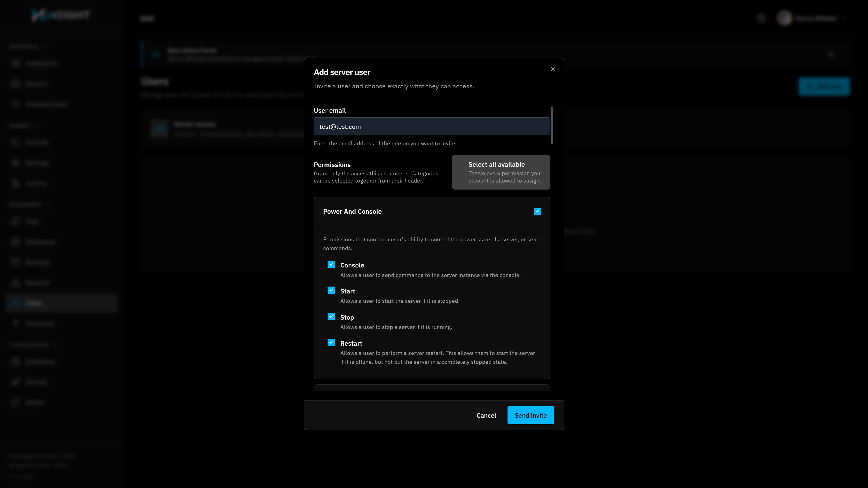868x488 pixels.
Task: Uncheck the Restart permission checkbox
Action: [x=331, y=343]
